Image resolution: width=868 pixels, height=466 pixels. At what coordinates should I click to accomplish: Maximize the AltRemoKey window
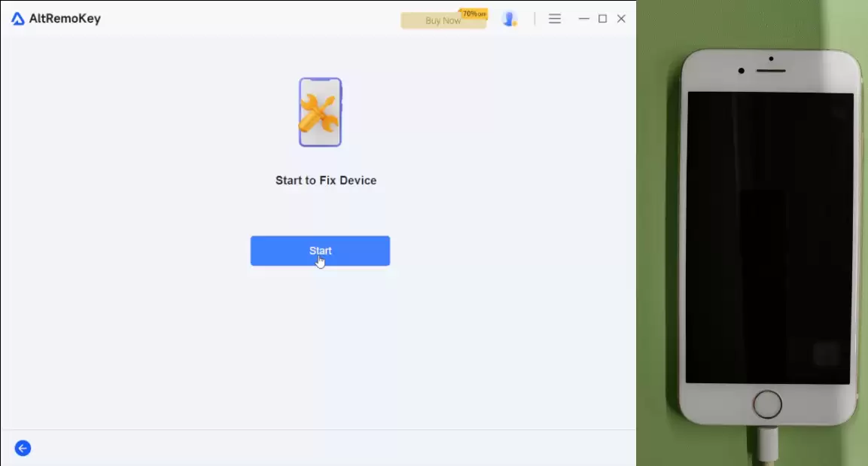[x=602, y=19]
